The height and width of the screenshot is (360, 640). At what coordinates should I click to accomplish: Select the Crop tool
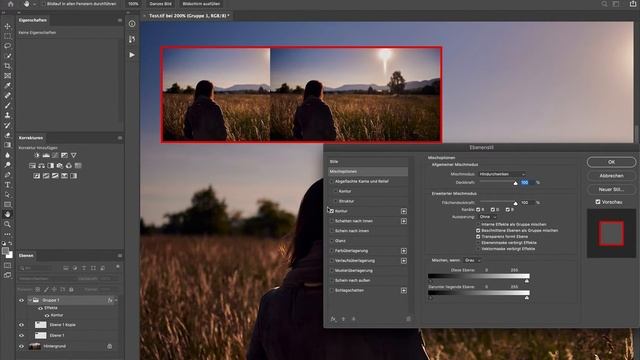tap(7, 66)
